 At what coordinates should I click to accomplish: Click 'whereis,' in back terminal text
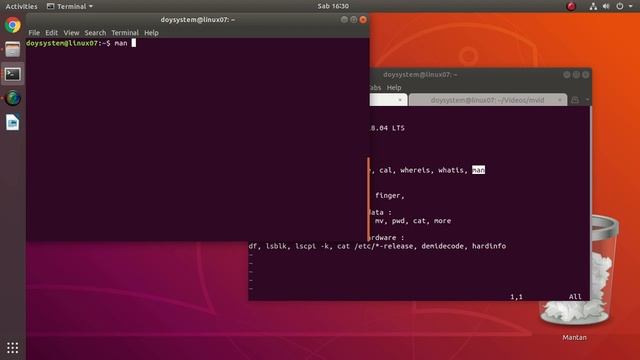[x=417, y=170]
